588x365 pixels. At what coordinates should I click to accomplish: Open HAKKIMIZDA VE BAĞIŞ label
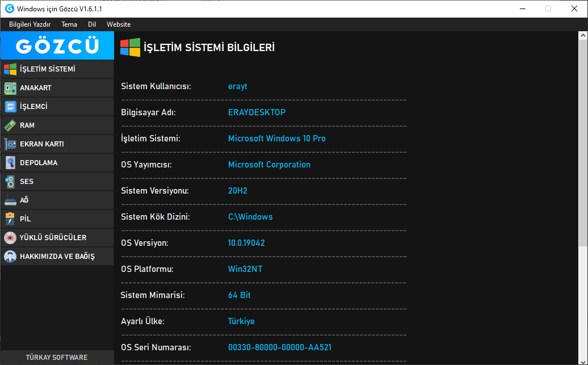(57, 256)
